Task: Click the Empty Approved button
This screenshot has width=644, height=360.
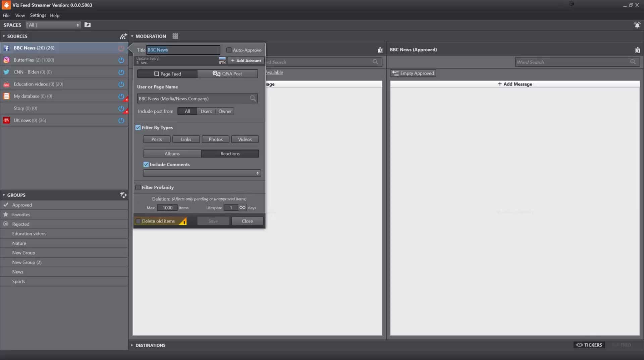Action: 413,73
